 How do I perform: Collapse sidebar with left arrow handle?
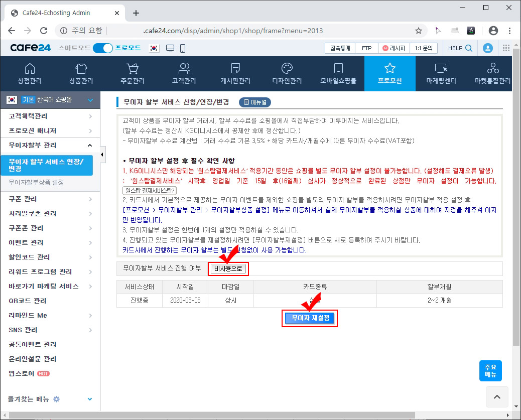tap(102, 155)
